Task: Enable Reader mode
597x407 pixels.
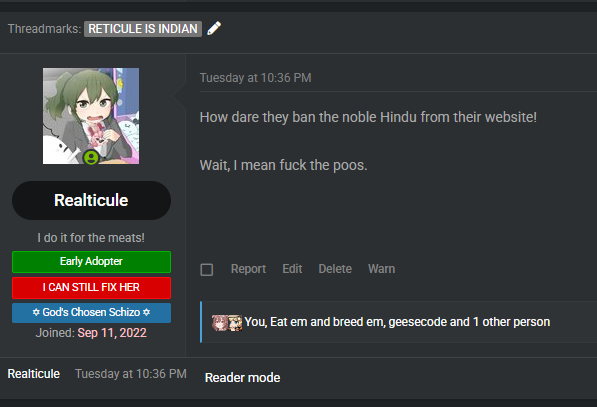Action: coord(243,378)
